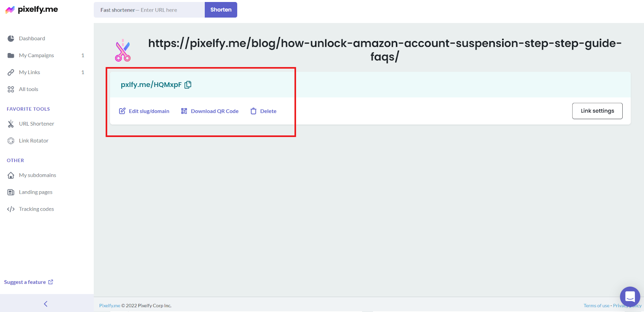Click the edit pencil icon
The width and height of the screenshot is (644, 312).
click(122, 111)
